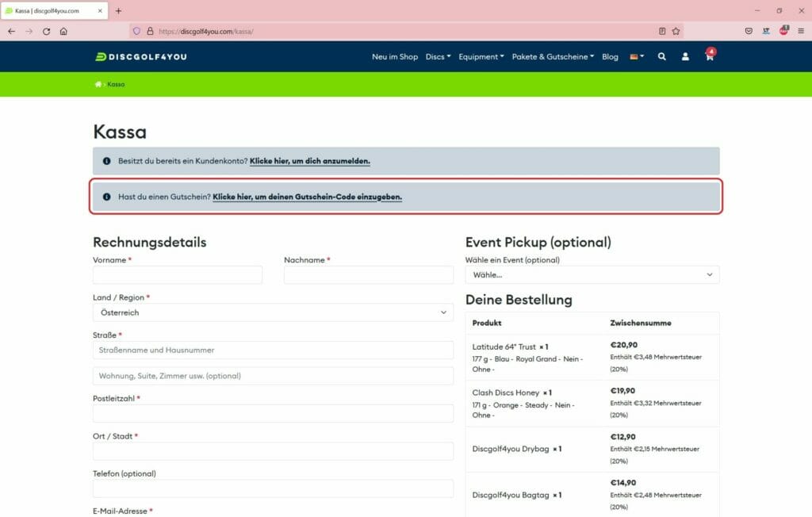Click the home icon in breadcrumb

pyautogui.click(x=98, y=84)
